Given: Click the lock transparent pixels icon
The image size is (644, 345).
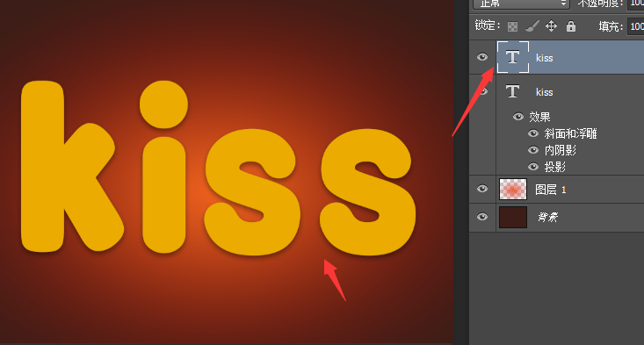Looking at the screenshot, I should tap(512, 26).
